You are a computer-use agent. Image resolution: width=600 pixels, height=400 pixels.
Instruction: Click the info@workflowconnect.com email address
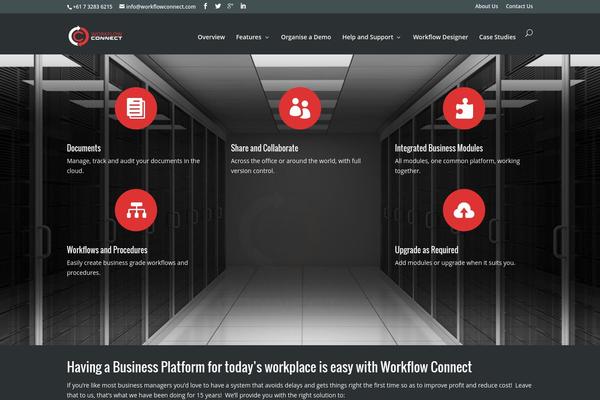[161, 7]
